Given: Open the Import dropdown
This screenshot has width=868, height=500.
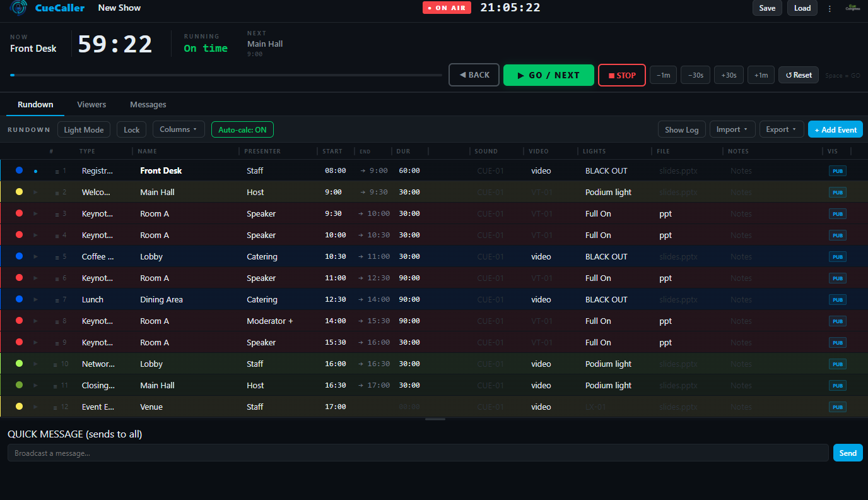Looking at the screenshot, I should (732, 129).
